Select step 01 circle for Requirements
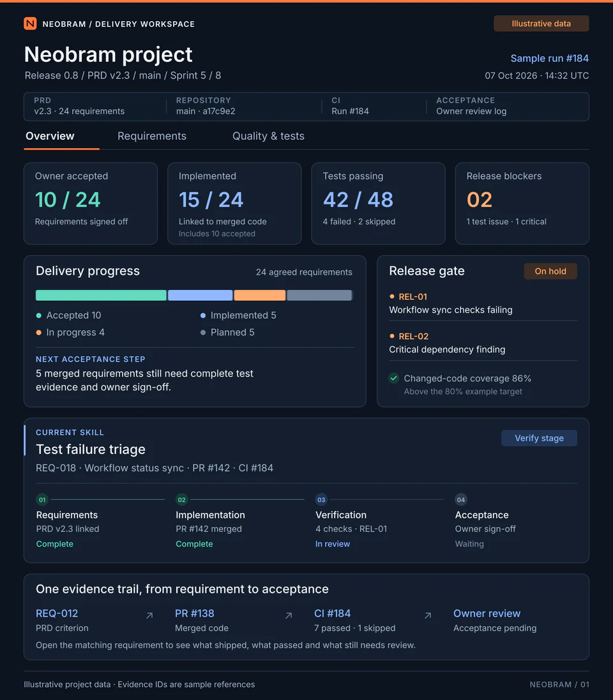The height and width of the screenshot is (700, 613). 42,499
